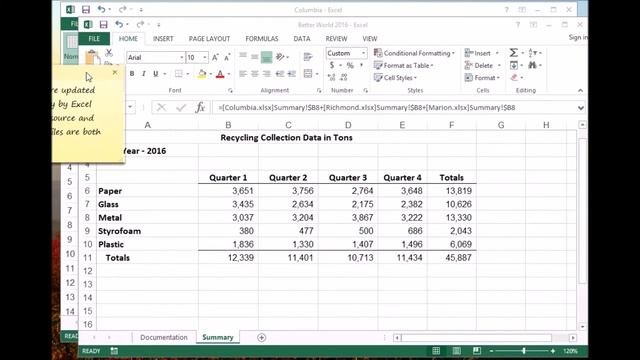The image size is (640, 360).
Task: Toggle Wrap Text
Action: (x=308, y=57)
